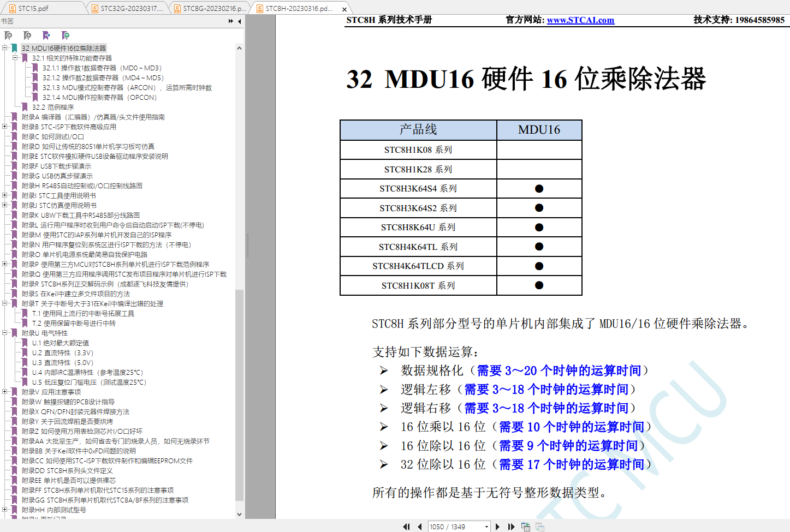The width and height of the screenshot is (790, 532).
Task: Open bookmark 32.1.3 MDU模式控制寄存器
Action: (x=127, y=88)
